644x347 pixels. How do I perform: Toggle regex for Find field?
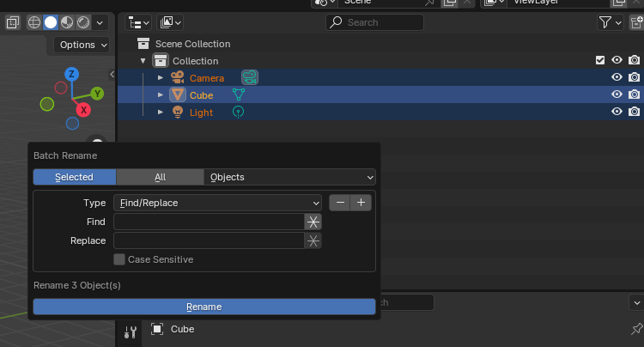tap(313, 222)
